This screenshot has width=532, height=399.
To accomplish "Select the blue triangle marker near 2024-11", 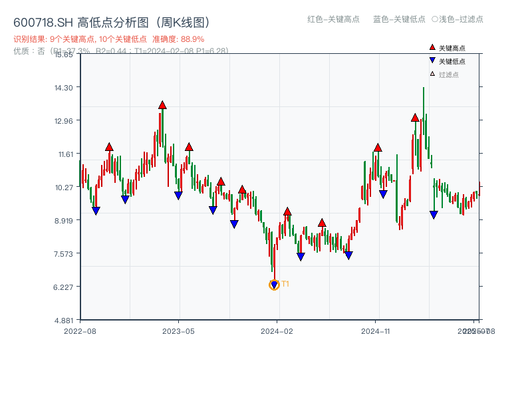I will tap(382, 193).
